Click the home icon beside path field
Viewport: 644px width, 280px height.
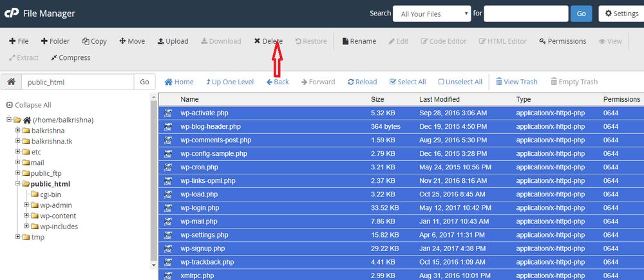pyautogui.click(x=12, y=82)
